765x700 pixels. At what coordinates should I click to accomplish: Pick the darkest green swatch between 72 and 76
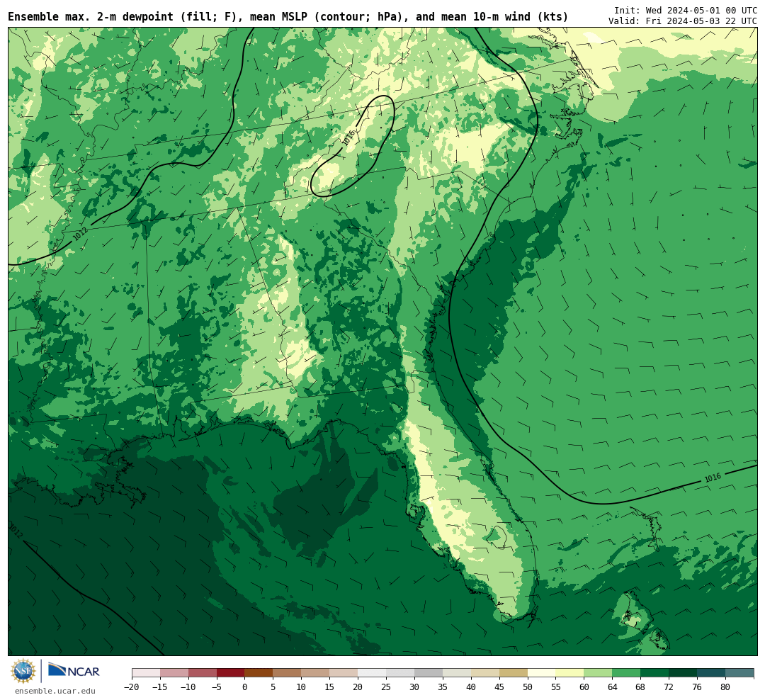(x=684, y=673)
